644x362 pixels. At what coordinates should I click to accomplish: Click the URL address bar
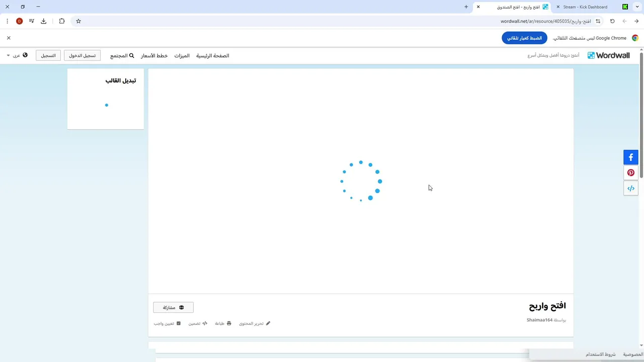(337, 21)
